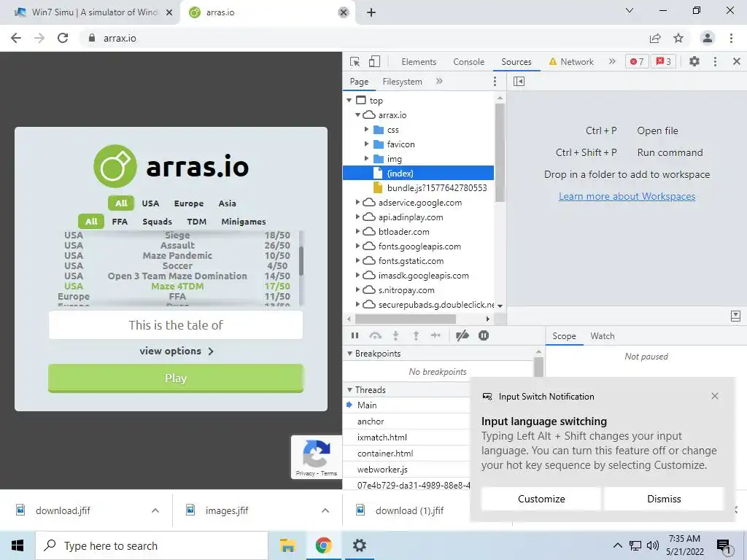The height and width of the screenshot is (560, 747).
Task: Select the ixmatch.html thread
Action: 382,437
